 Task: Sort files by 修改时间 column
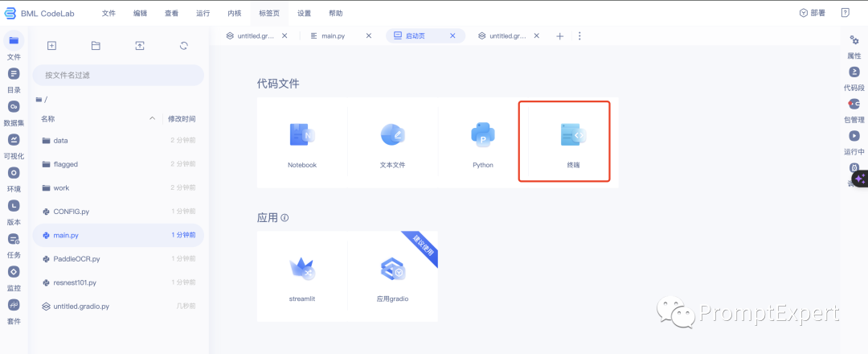[x=182, y=118]
